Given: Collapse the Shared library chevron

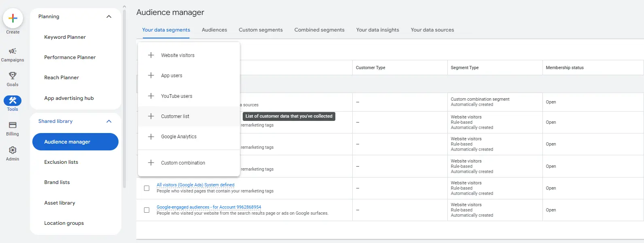Looking at the screenshot, I should coord(109,121).
